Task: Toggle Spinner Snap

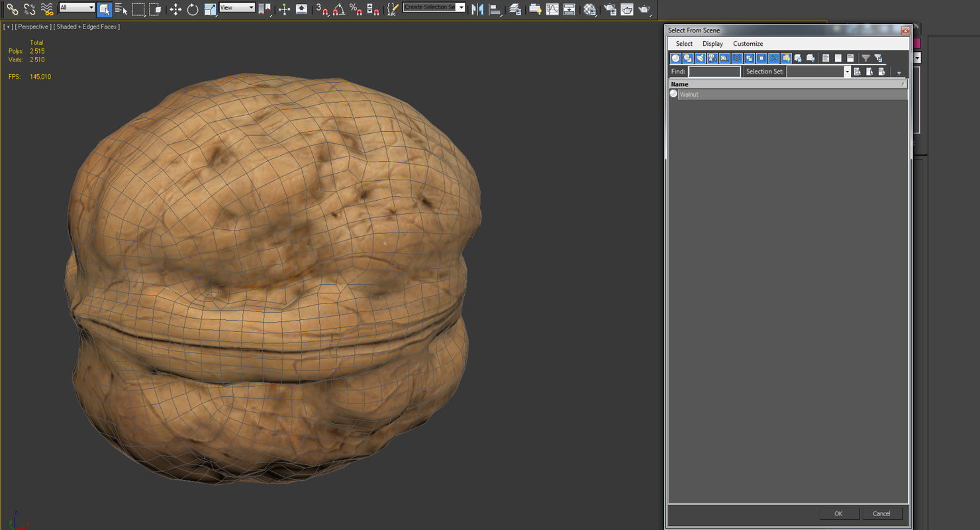Action: (x=373, y=9)
